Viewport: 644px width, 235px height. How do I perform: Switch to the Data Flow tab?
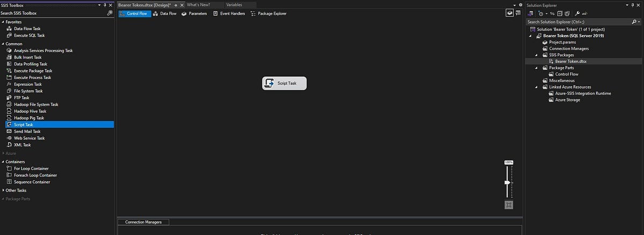click(x=164, y=13)
